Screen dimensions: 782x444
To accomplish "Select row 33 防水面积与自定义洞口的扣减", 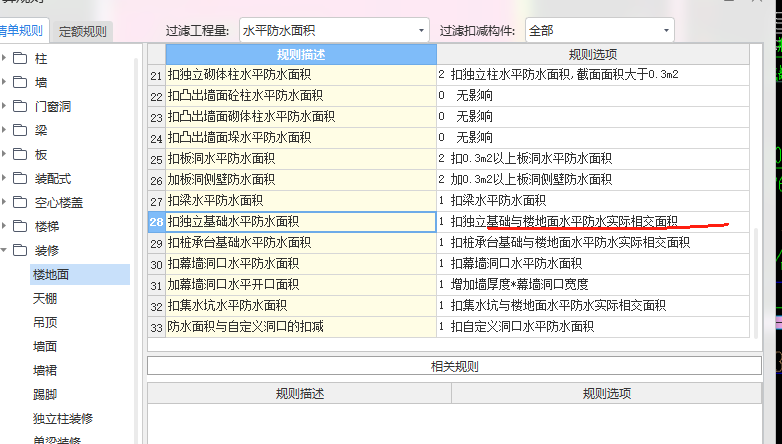I will 301,326.
